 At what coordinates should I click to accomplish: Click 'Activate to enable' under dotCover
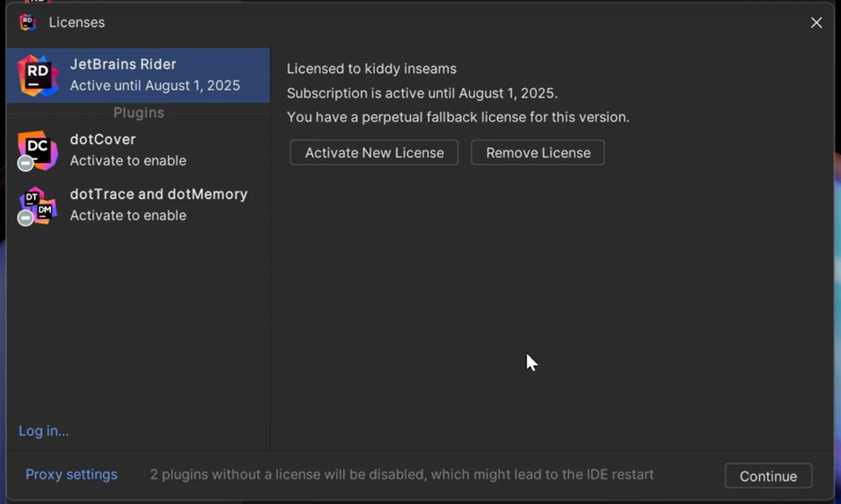tap(128, 161)
